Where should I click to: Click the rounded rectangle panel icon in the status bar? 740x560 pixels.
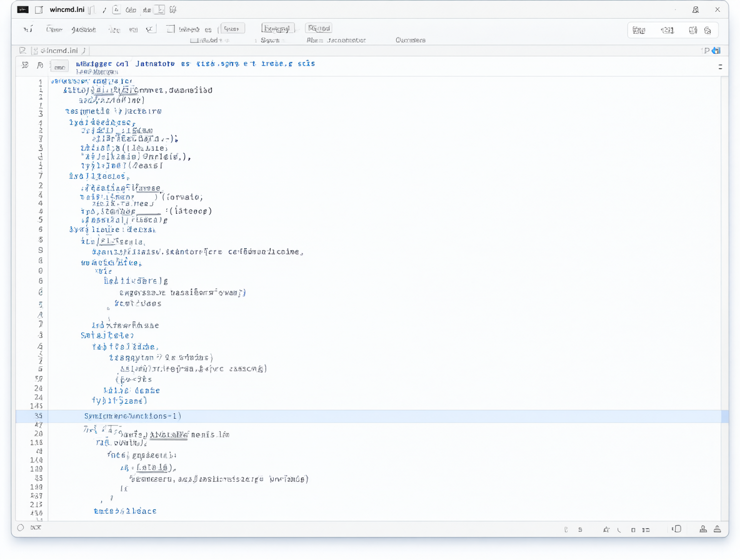677,529
